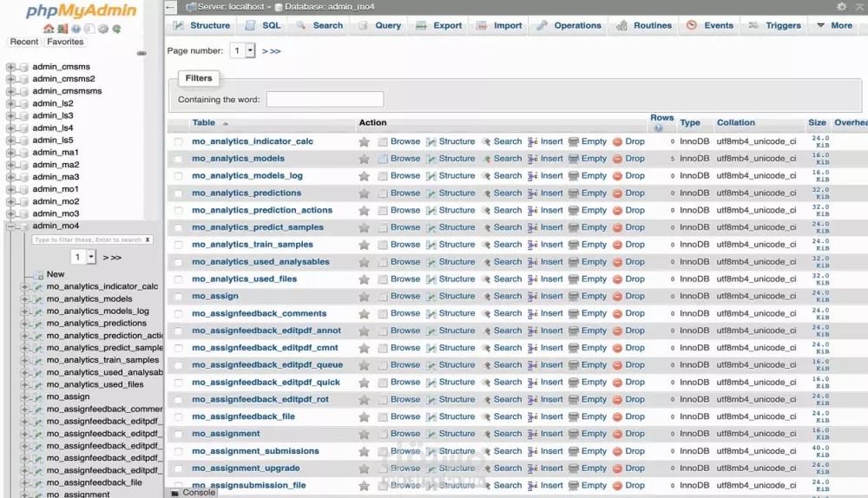Open the Favorites tables list
Screen dimensions: 868x498
(65, 42)
